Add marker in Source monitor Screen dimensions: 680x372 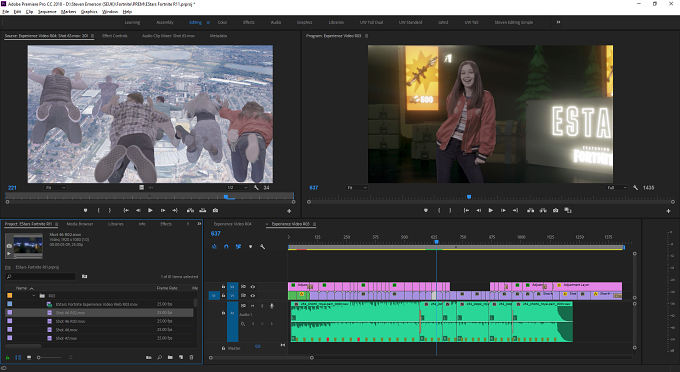(85, 210)
